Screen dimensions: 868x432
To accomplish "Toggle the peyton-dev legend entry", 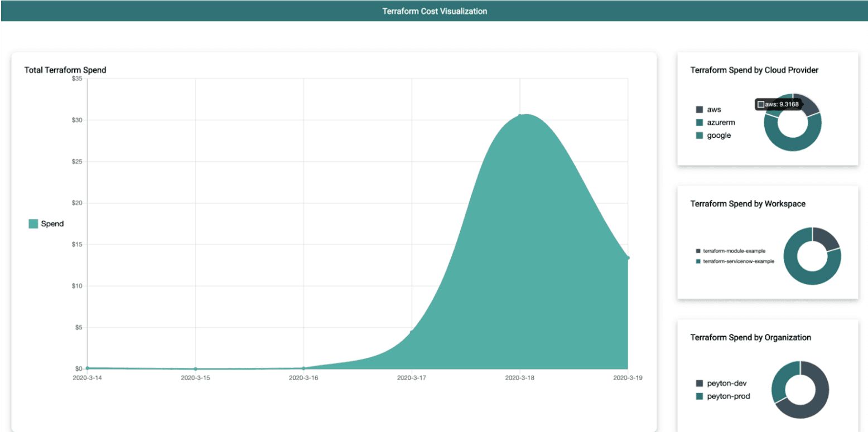I will coord(721,384).
